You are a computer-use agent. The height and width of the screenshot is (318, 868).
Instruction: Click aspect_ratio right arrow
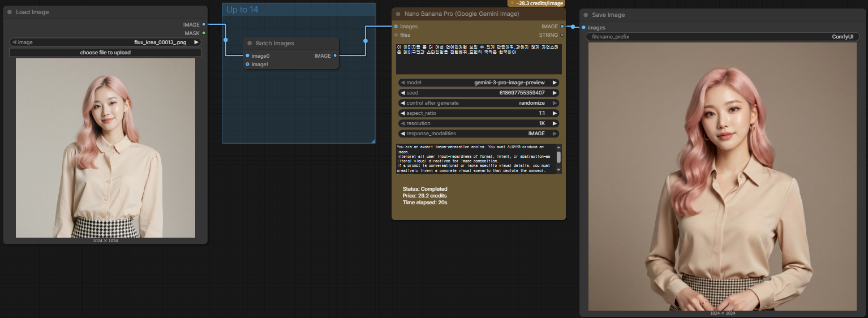click(555, 113)
